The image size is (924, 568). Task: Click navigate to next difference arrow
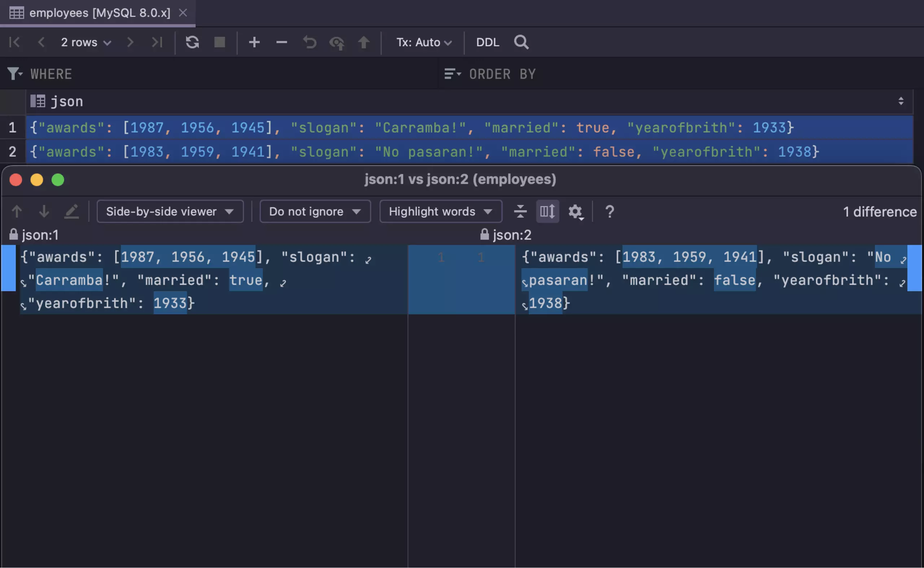43,211
